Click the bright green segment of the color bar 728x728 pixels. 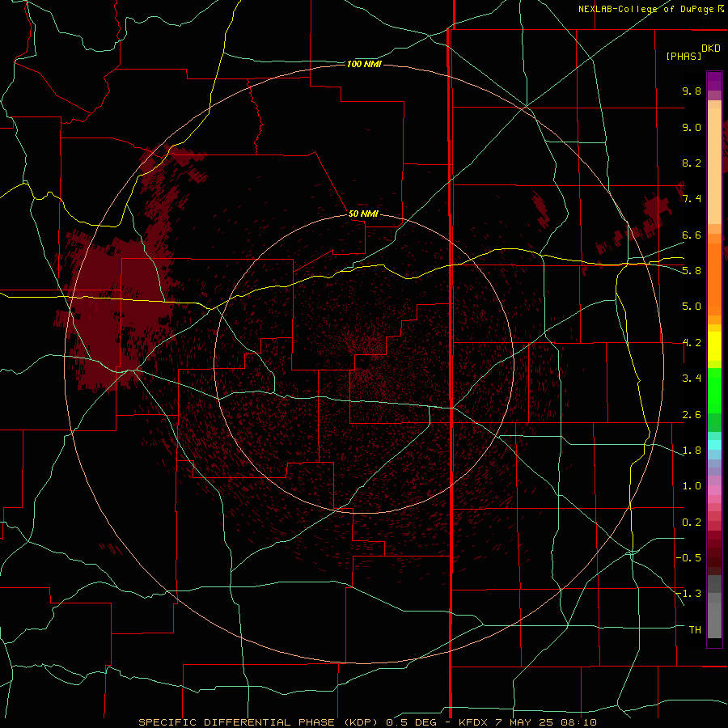714,391
